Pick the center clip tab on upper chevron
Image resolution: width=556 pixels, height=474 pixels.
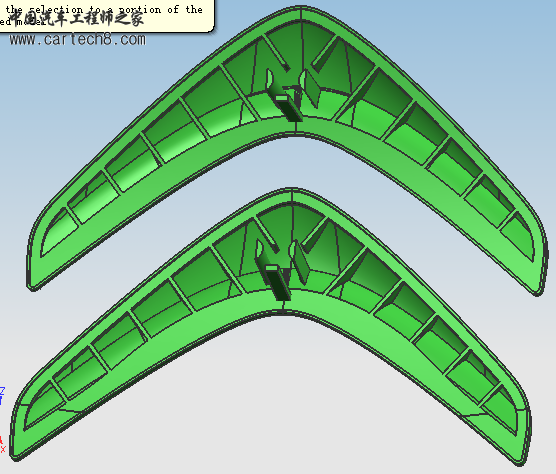pos(288,108)
